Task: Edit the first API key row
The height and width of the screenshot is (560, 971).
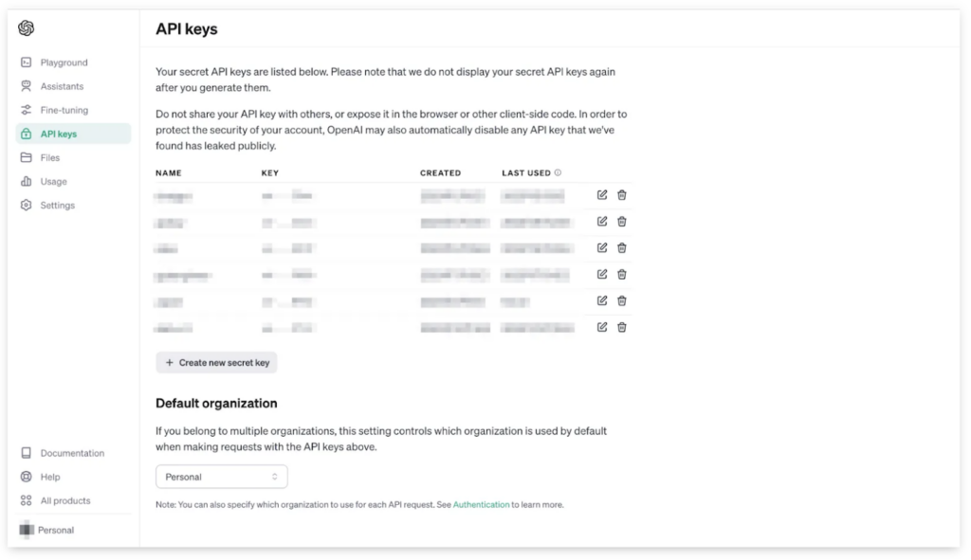Action: click(602, 195)
